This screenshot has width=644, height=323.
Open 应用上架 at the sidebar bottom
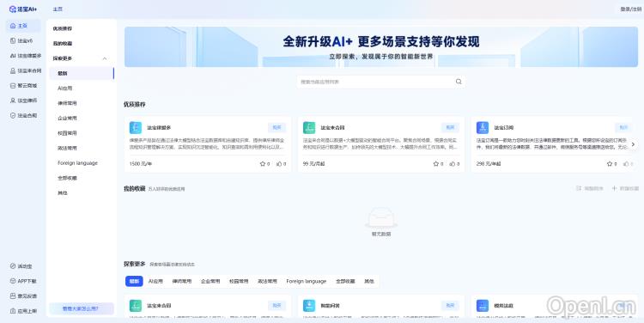pyautogui.click(x=23, y=311)
